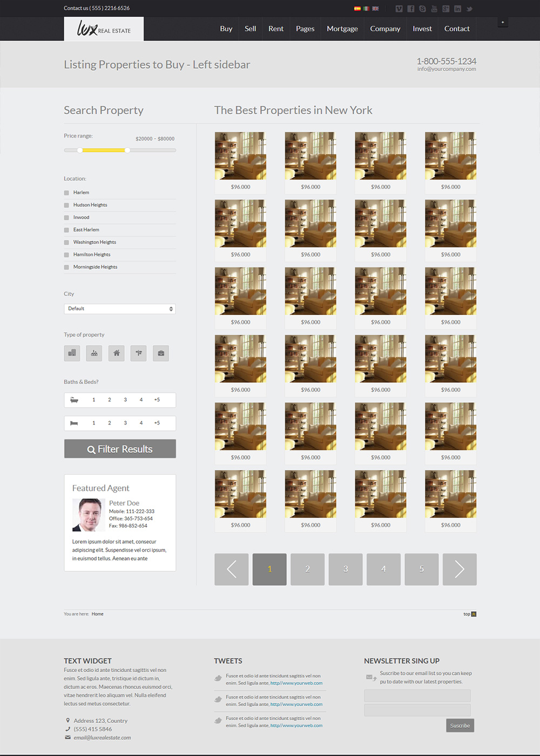Click the Suscribe newsletter button
The image size is (540, 756).
click(x=460, y=725)
